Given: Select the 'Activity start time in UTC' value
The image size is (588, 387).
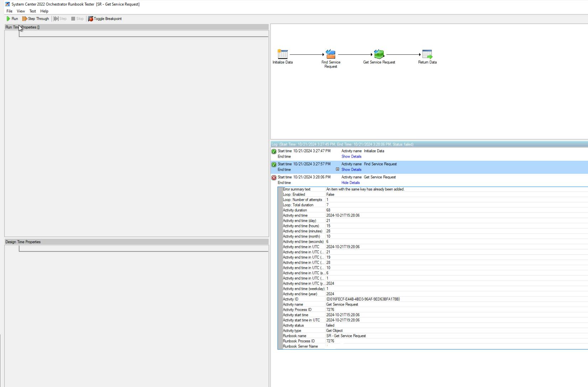Looking at the screenshot, I should 343,320.
